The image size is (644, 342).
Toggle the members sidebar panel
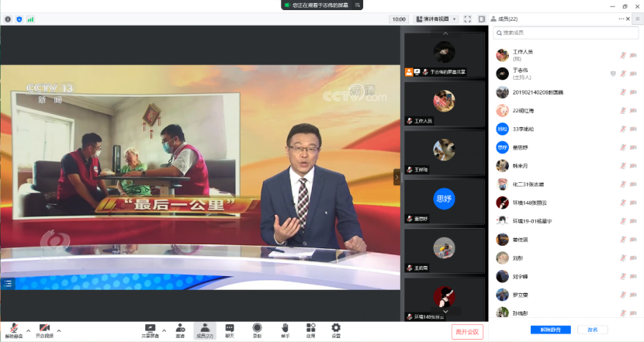(482, 19)
